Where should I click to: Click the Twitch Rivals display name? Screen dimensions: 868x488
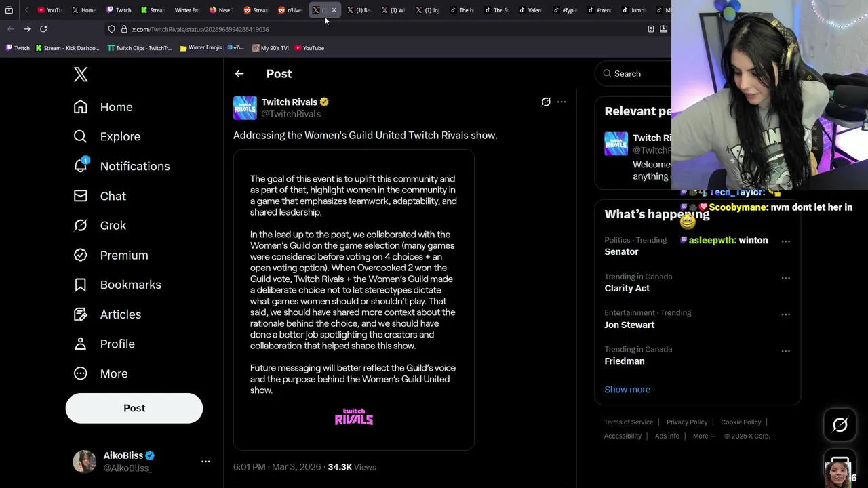290,102
